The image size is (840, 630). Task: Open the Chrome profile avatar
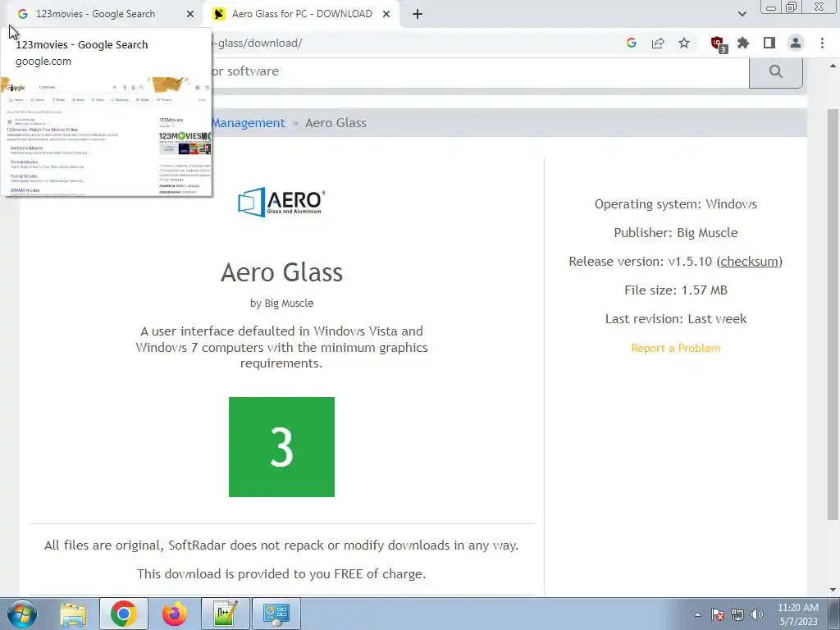(x=796, y=43)
